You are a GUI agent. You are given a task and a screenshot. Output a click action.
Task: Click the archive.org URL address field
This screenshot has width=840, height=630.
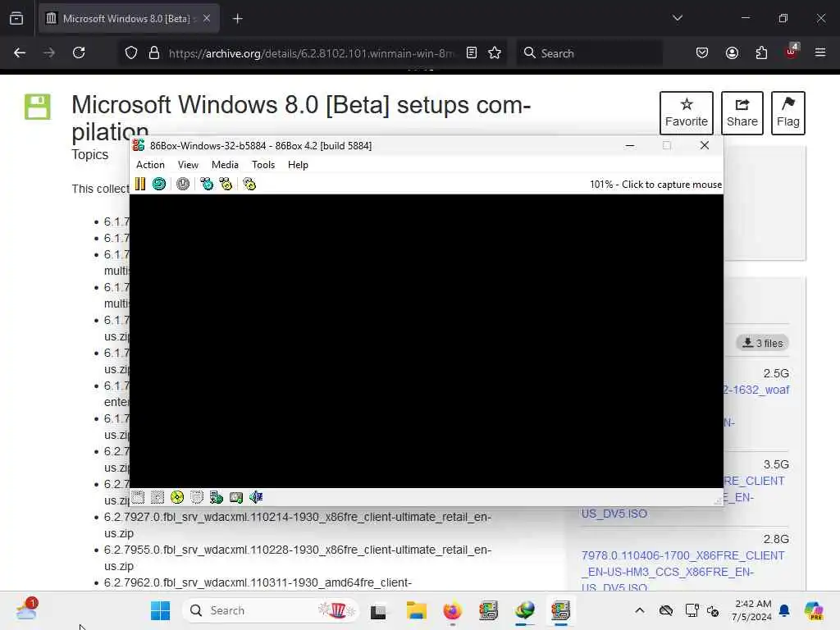tap(311, 53)
